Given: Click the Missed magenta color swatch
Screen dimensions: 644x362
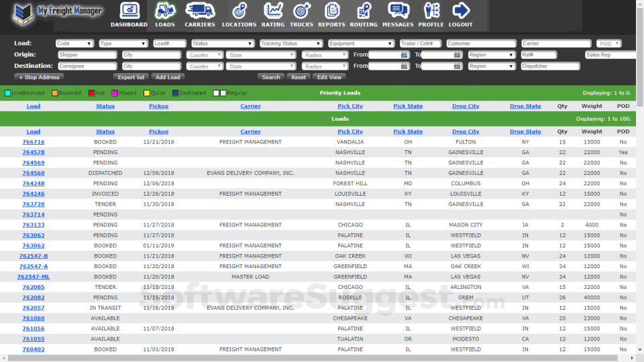Looking at the screenshot, I should point(115,93).
